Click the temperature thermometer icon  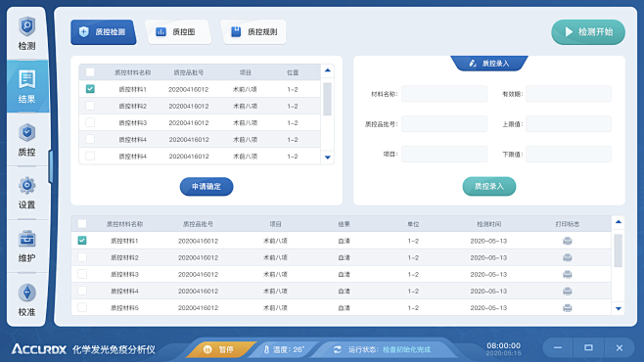[266, 349]
